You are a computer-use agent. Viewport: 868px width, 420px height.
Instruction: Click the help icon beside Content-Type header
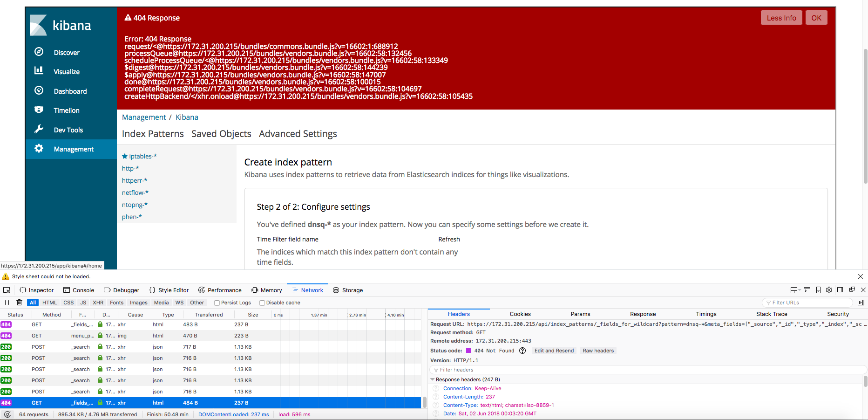point(436,405)
